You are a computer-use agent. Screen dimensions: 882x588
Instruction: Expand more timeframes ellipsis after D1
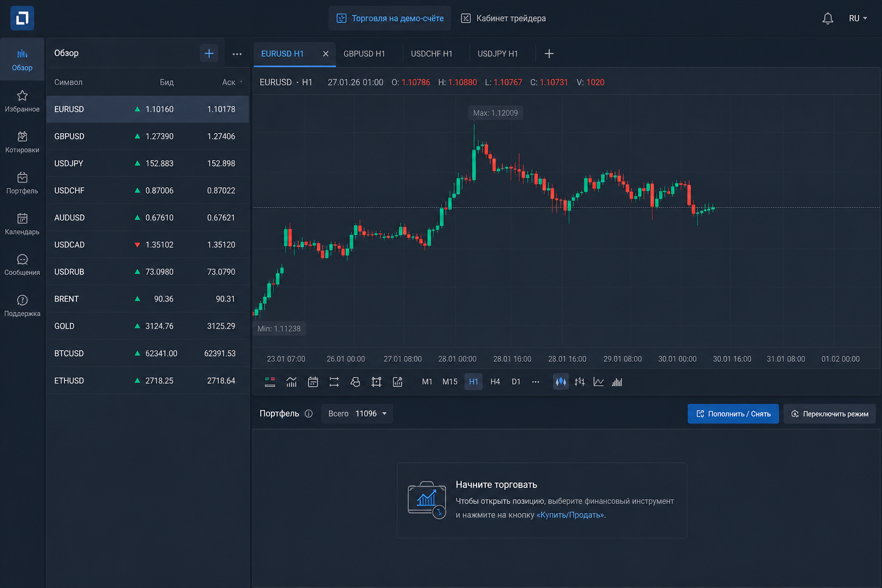(x=535, y=382)
